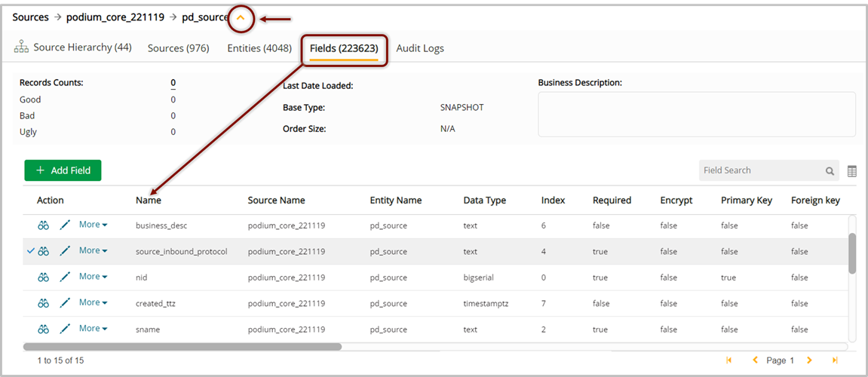Click pencil edit icon for source_inbound_protocol row
The width and height of the screenshot is (868, 377).
65,251
